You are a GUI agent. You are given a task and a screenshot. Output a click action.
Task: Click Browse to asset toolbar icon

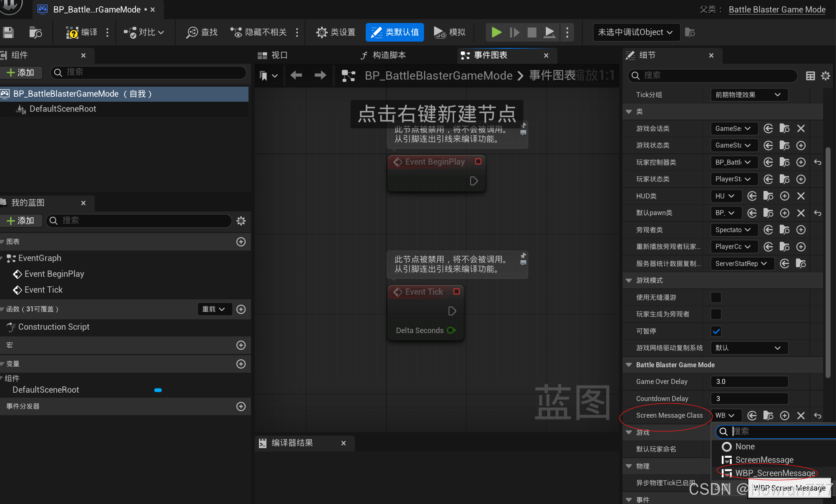[x=36, y=33]
